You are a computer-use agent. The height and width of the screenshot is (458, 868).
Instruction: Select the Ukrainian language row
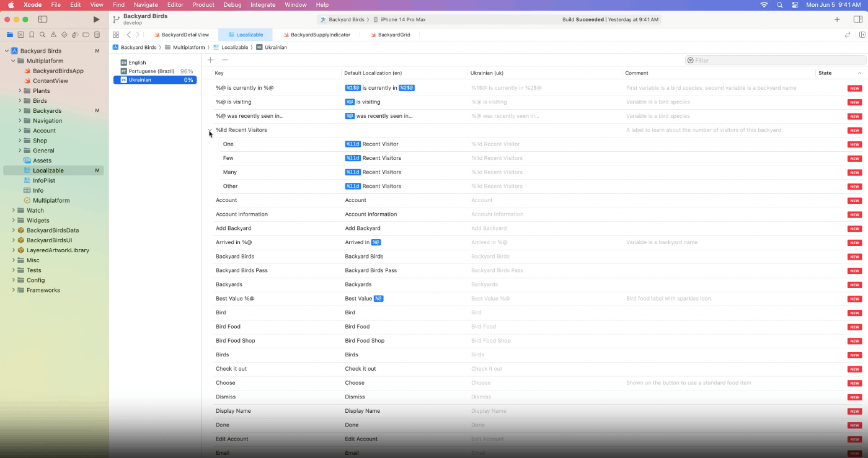click(x=155, y=80)
